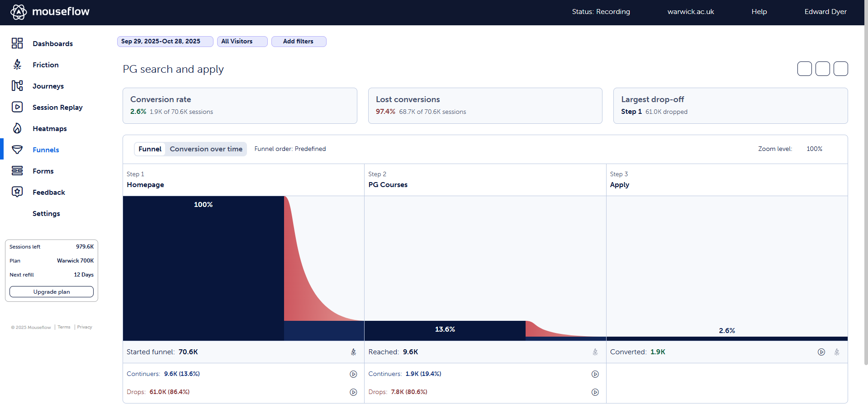The width and height of the screenshot is (868, 413).
Task: Select the Funnel view tab
Action: (150, 149)
